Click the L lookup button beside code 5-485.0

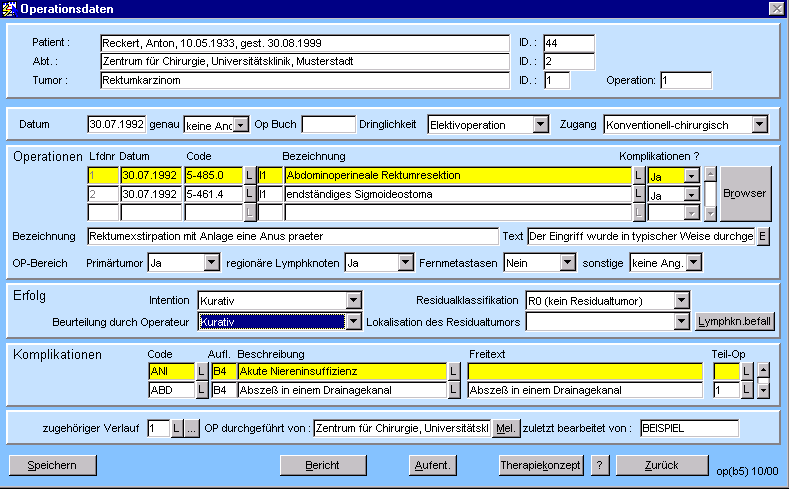tap(250, 175)
